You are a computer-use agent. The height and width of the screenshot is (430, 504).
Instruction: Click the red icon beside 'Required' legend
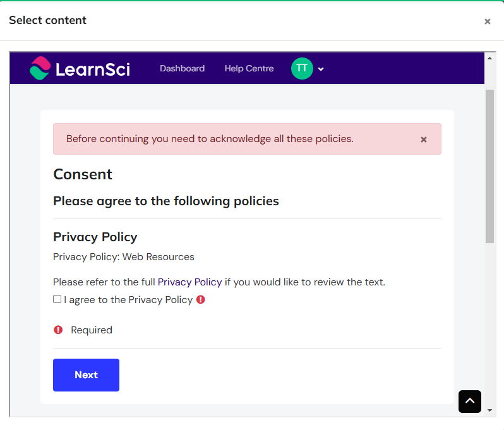tap(58, 330)
